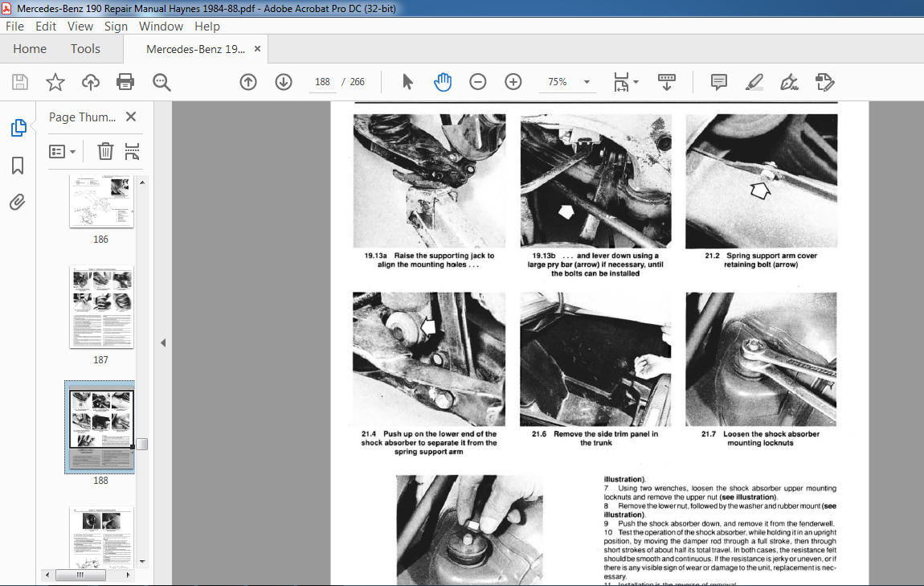Switch to the Tools tab
Image resolution: width=924 pixels, height=586 pixels.
coord(85,49)
